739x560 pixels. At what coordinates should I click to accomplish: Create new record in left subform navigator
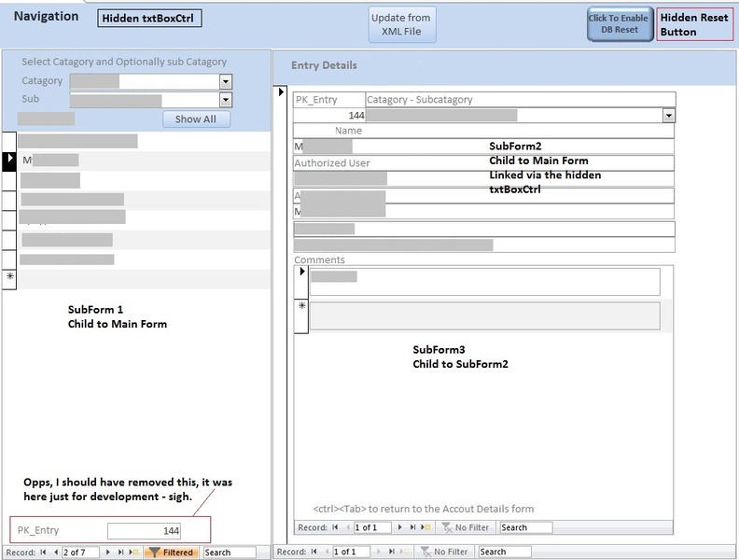(135, 553)
